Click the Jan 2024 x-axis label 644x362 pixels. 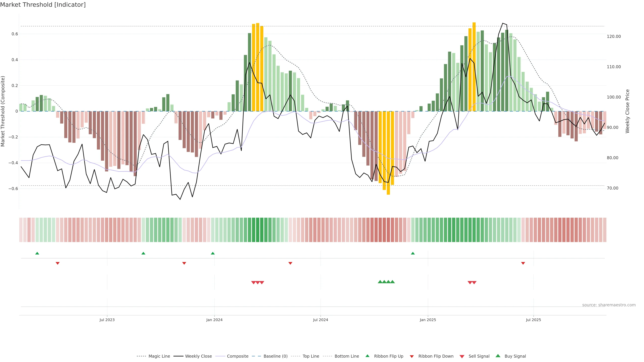[x=214, y=320]
